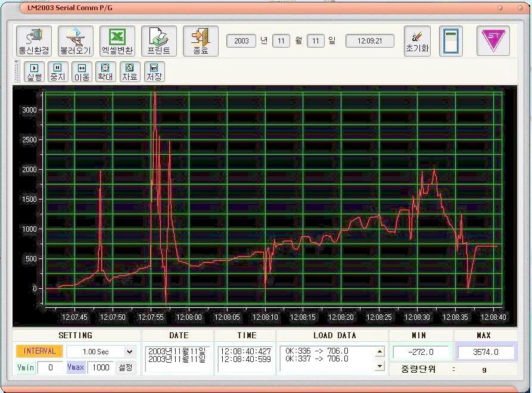532x393 pixels.
Task: Select the 확대 zoom tool
Action: (x=105, y=72)
